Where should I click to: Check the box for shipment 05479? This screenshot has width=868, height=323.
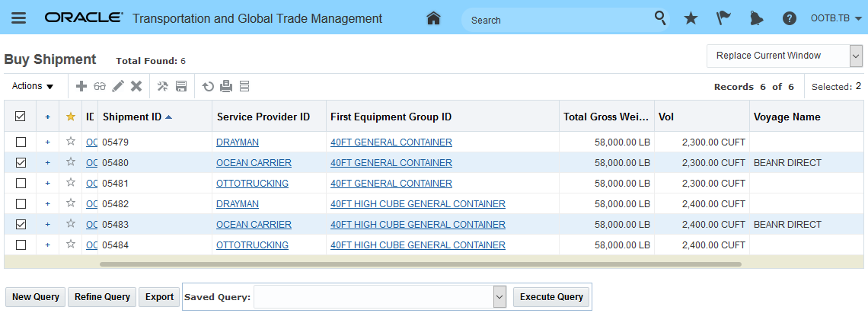tap(21, 142)
